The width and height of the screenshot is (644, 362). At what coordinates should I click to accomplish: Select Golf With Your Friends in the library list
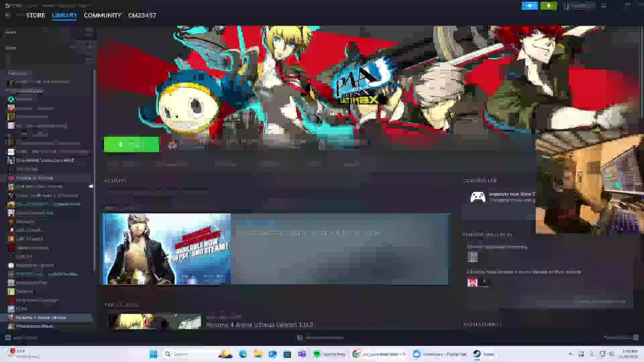pyautogui.click(x=39, y=187)
